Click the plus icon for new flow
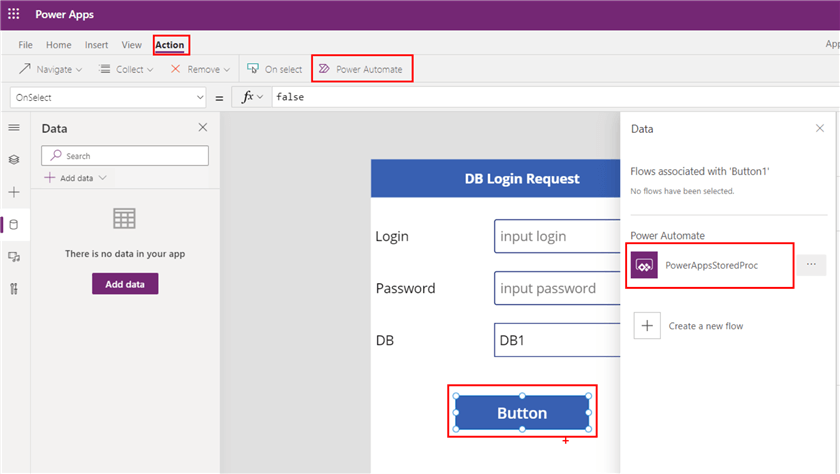This screenshot has height=474, width=840. (647, 326)
